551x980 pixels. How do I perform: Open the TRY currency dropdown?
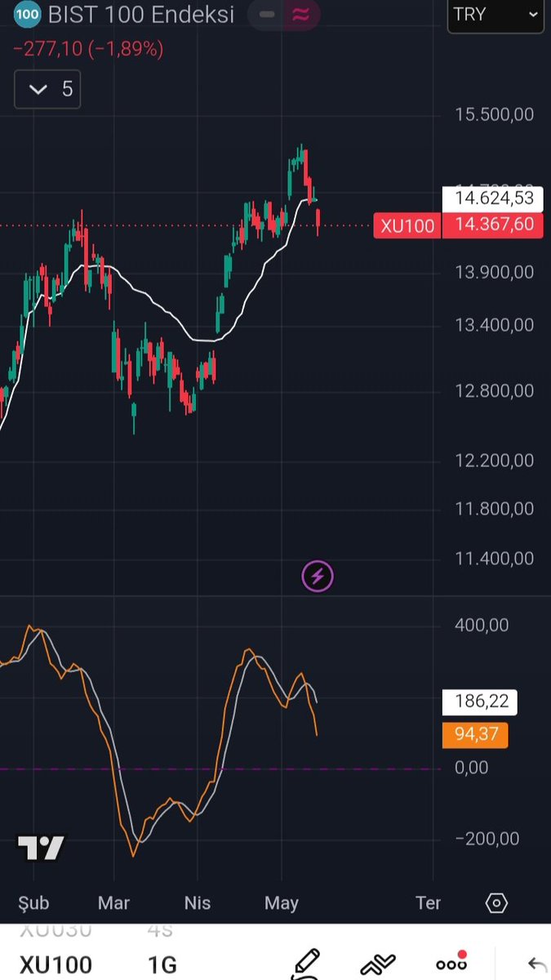point(495,15)
